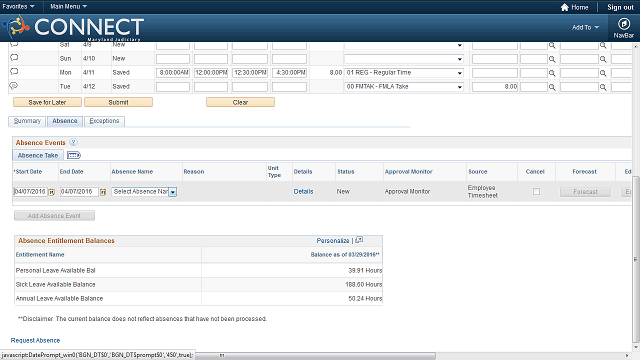Click the Clear button
Image resolution: width=640 pixels, height=360 pixels.
(240, 102)
